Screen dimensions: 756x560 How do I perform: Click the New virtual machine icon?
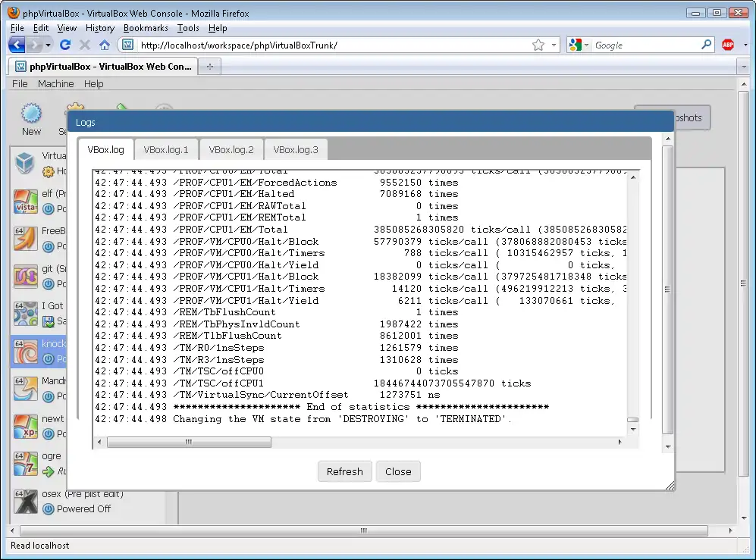coord(31,113)
